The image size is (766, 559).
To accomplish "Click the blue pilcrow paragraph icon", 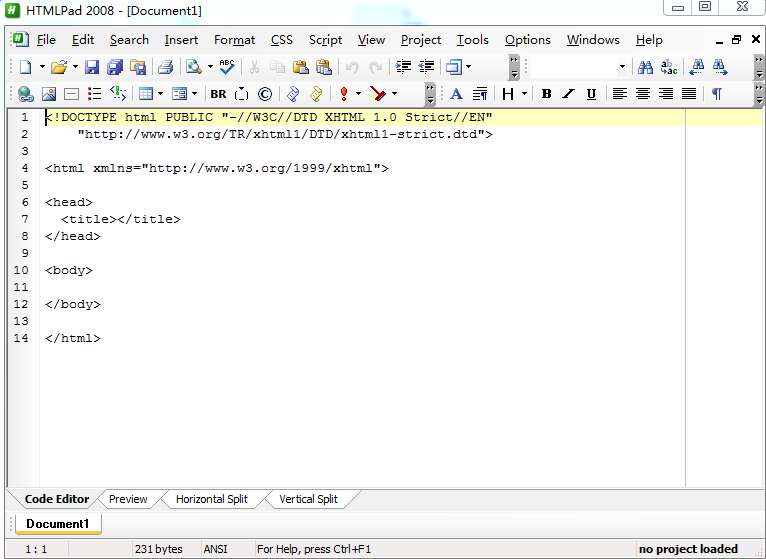I will pos(717,94).
